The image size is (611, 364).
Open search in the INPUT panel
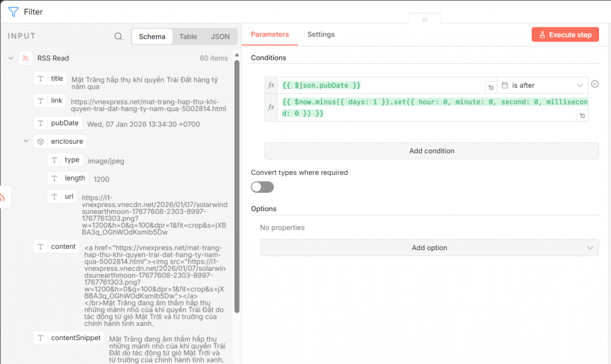click(118, 36)
